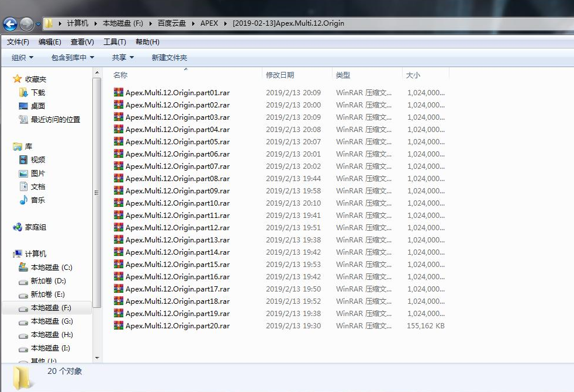This screenshot has width=574, height=392.
Task: Click the 新建文件夹 button
Action: (169, 57)
